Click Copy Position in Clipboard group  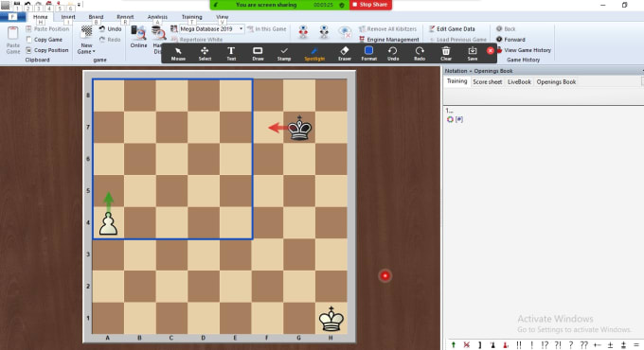[x=47, y=50]
